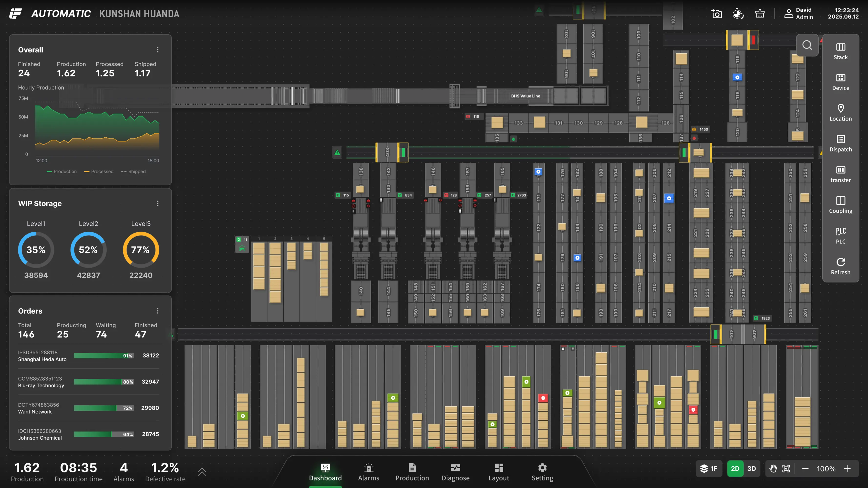The width and height of the screenshot is (868, 488).
Task: Open the Overall panel three-dot menu
Action: coord(158,50)
